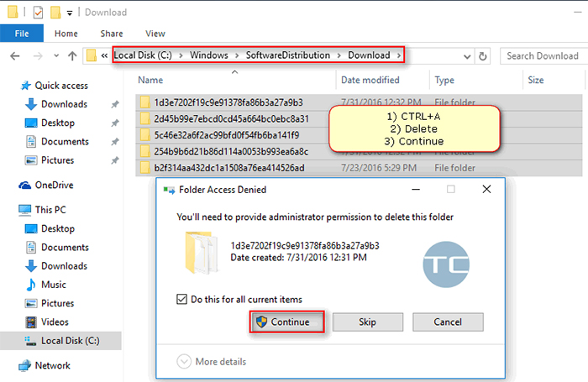Click the Continue button in dialog

pyautogui.click(x=287, y=322)
